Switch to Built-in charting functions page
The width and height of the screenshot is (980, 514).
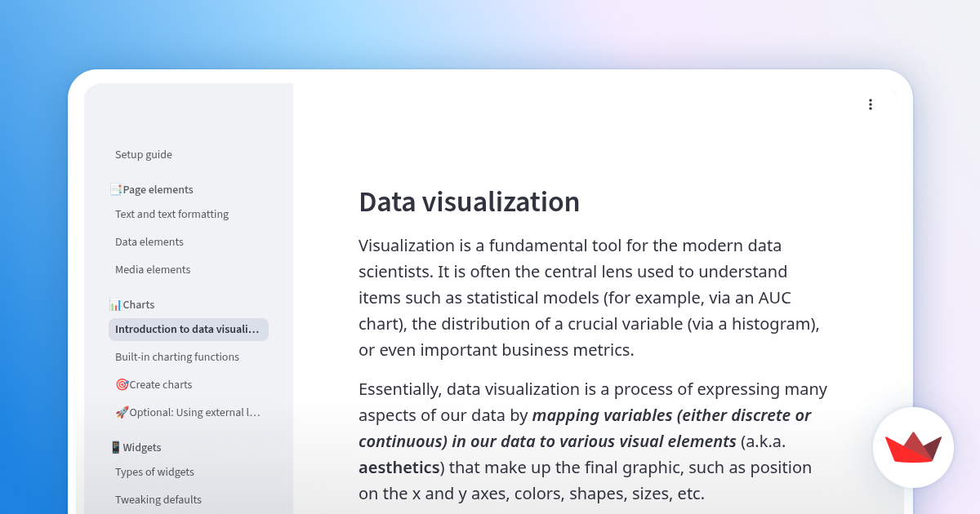pos(177,357)
